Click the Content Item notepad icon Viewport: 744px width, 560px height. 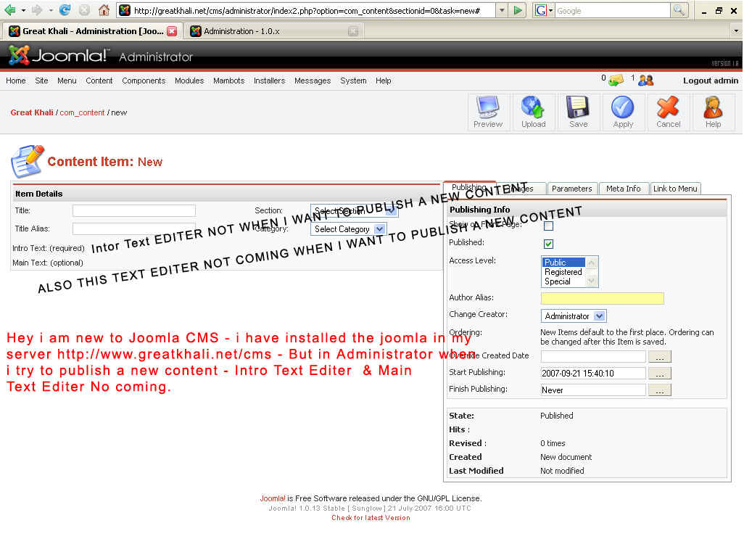pos(27,161)
